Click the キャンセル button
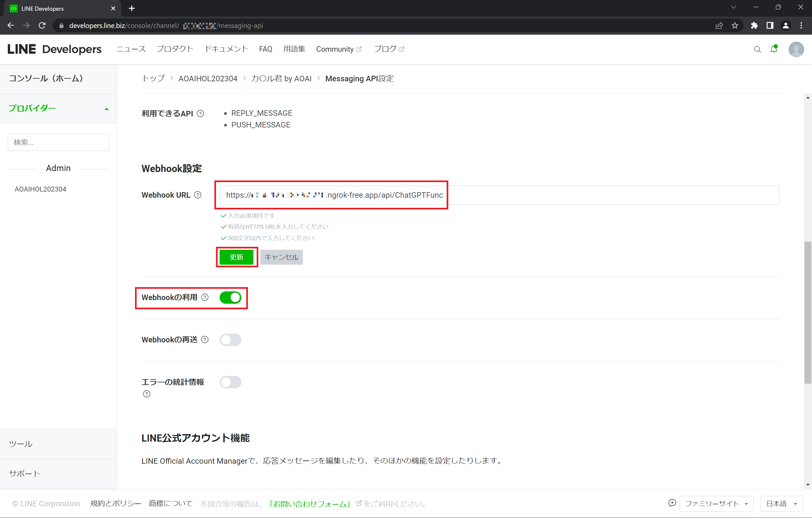812x518 pixels. [x=281, y=257]
